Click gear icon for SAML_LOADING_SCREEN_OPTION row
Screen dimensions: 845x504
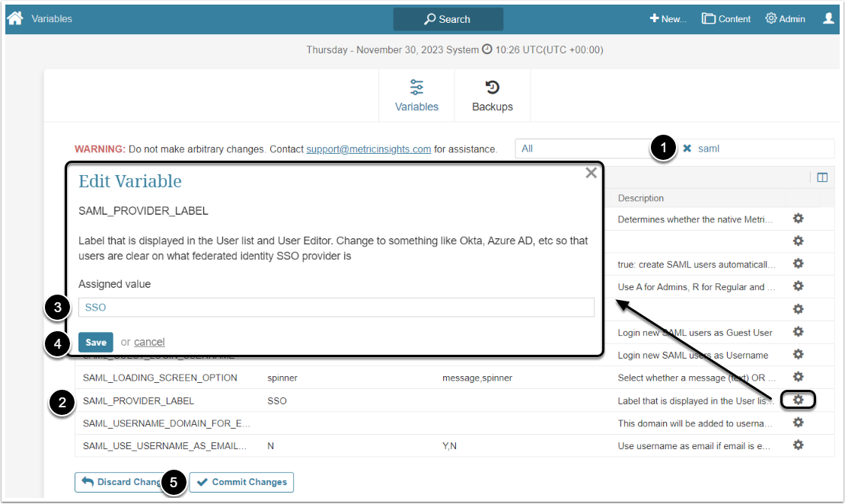tap(798, 377)
